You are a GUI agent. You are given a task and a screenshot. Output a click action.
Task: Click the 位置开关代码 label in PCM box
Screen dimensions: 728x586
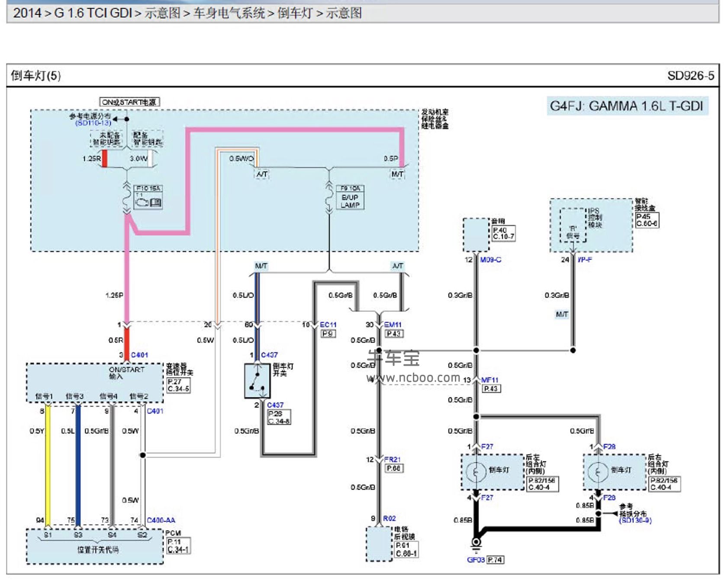97,550
